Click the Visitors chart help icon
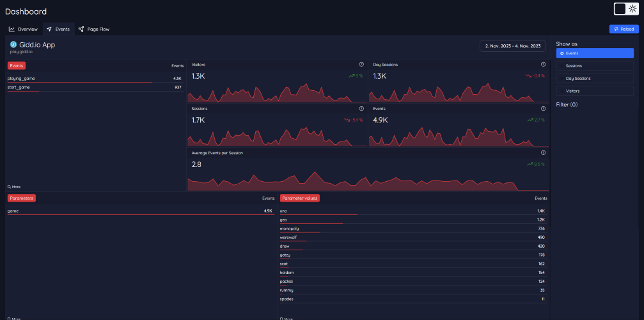The image size is (644, 320). 361,65
